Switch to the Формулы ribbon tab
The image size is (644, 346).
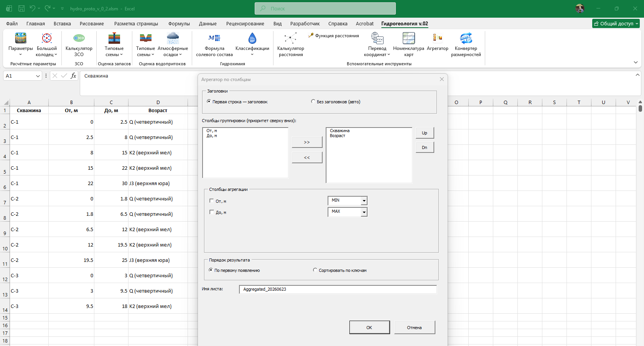pyautogui.click(x=179, y=23)
